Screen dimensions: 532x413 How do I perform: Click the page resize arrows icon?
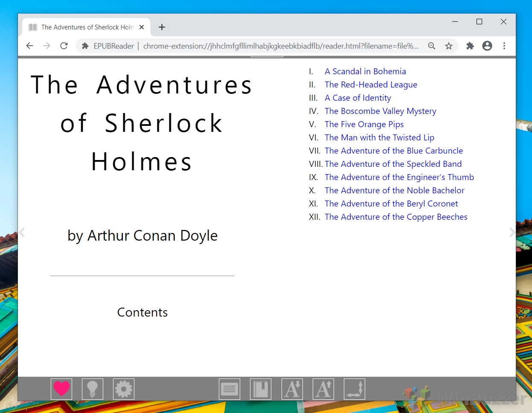pos(355,389)
